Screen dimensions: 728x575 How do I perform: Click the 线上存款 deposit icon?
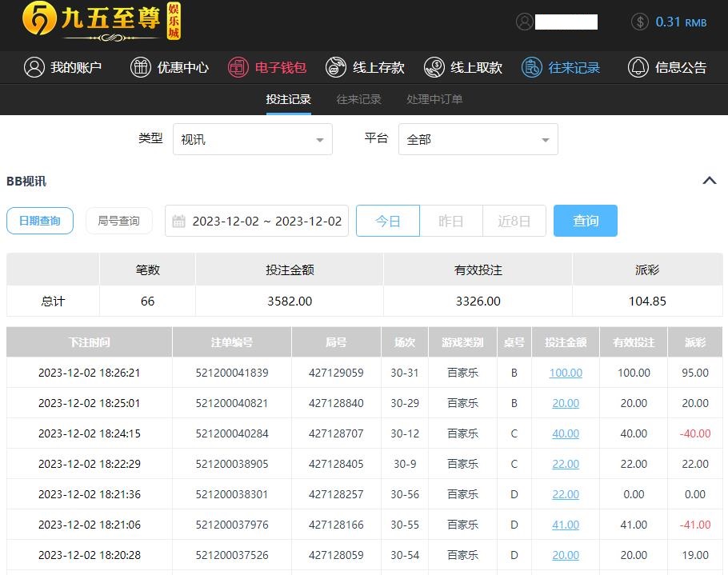(x=336, y=67)
